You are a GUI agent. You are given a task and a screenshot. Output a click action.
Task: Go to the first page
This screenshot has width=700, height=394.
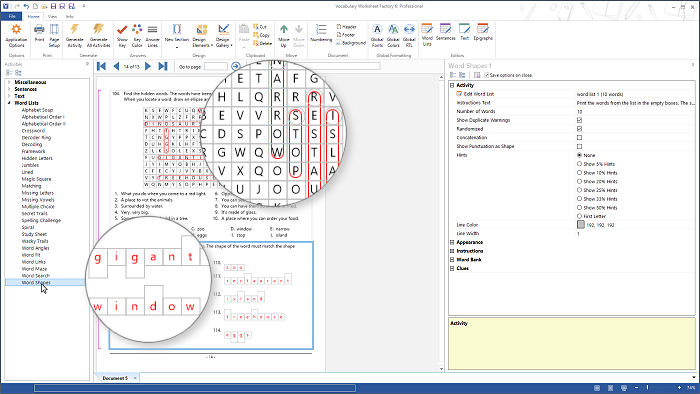[101, 66]
